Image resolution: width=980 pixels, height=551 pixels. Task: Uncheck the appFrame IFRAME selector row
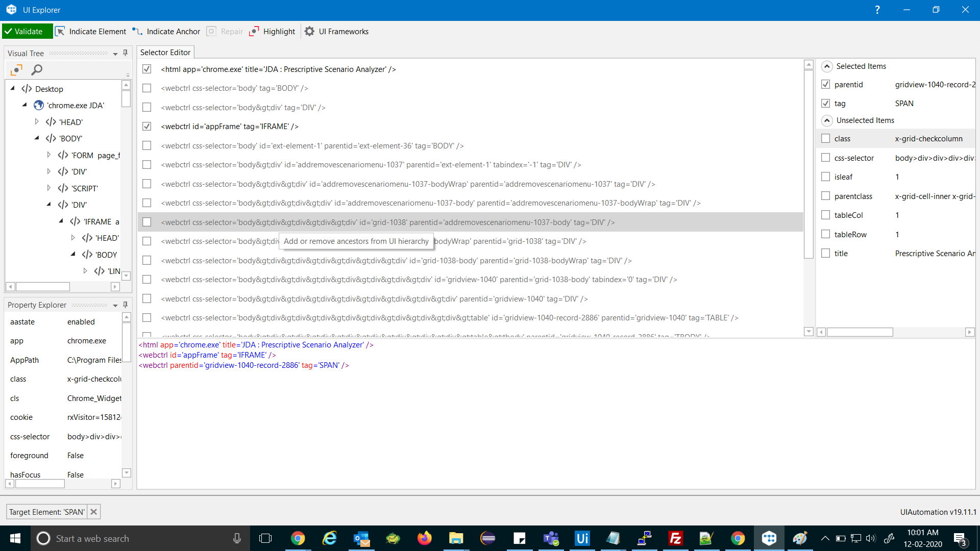[147, 127]
